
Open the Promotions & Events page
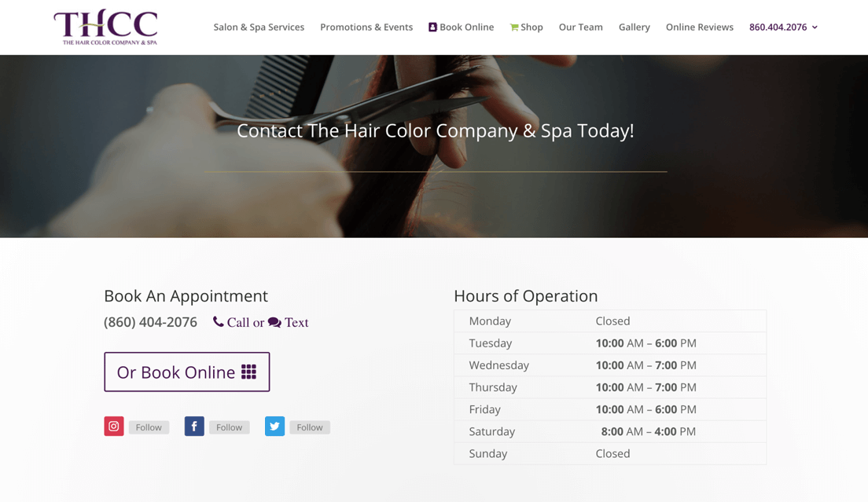(366, 27)
